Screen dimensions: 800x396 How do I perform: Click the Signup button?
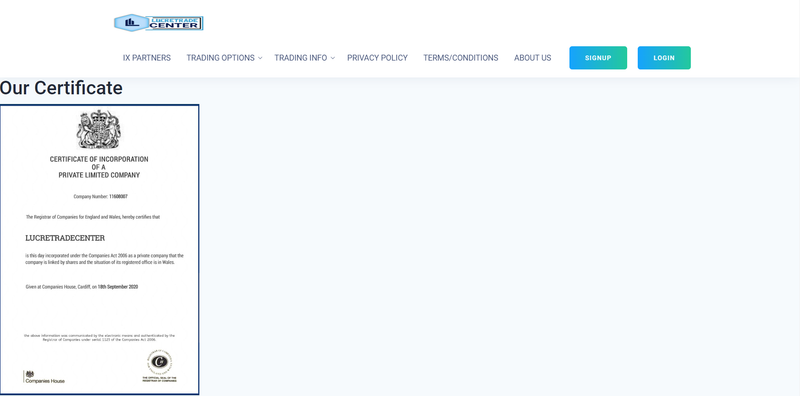(598, 58)
